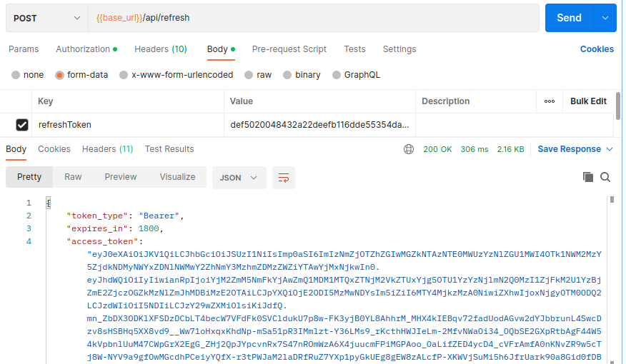This screenshot has width=626, height=364.
Task: Open the Test Results tab
Action: [x=169, y=149]
